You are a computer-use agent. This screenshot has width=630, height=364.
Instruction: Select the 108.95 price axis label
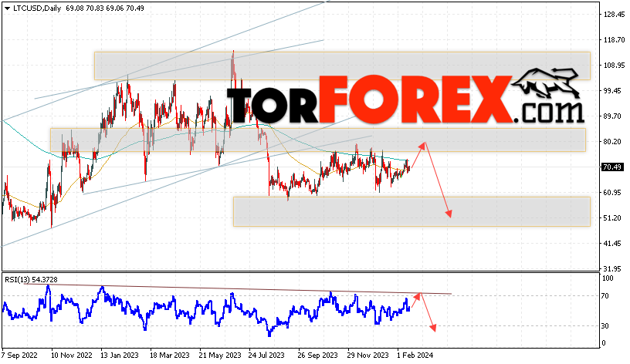[x=614, y=65]
